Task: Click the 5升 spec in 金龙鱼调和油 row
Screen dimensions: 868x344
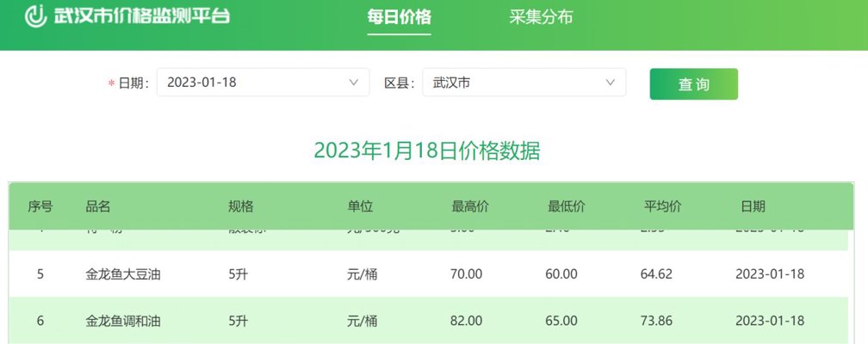Action: click(238, 321)
